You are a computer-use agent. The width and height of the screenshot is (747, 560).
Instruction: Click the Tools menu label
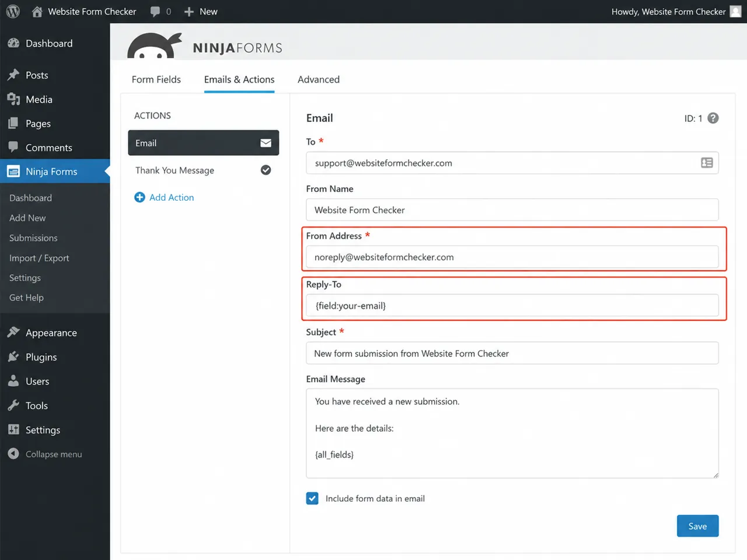pyautogui.click(x=37, y=405)
